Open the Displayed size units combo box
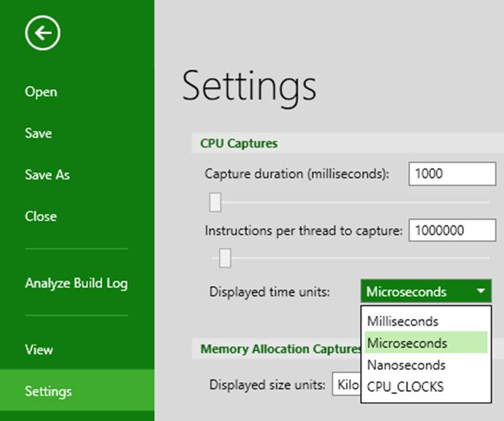504x421 pixels. (x=347, y=384)
